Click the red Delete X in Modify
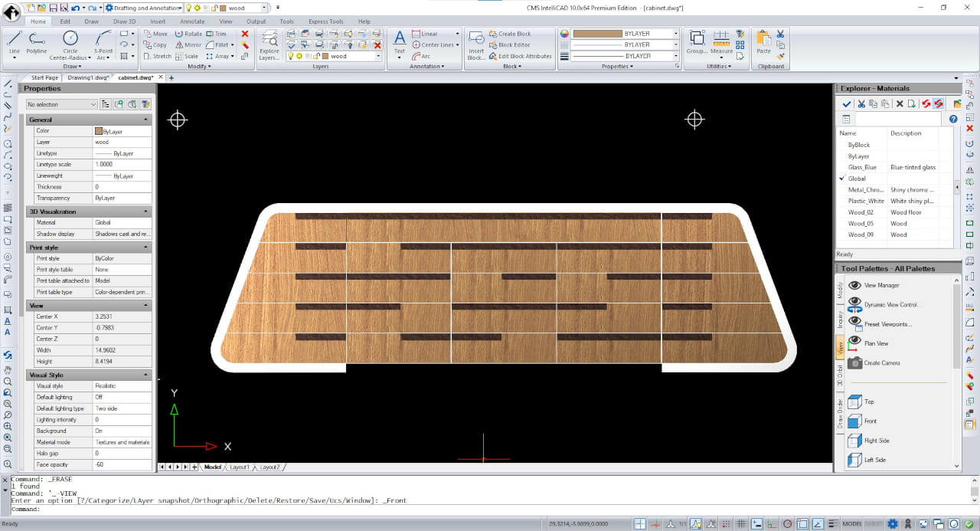This screenshot has height=531, width=980. pyautogui.click(x=245, y=34)
